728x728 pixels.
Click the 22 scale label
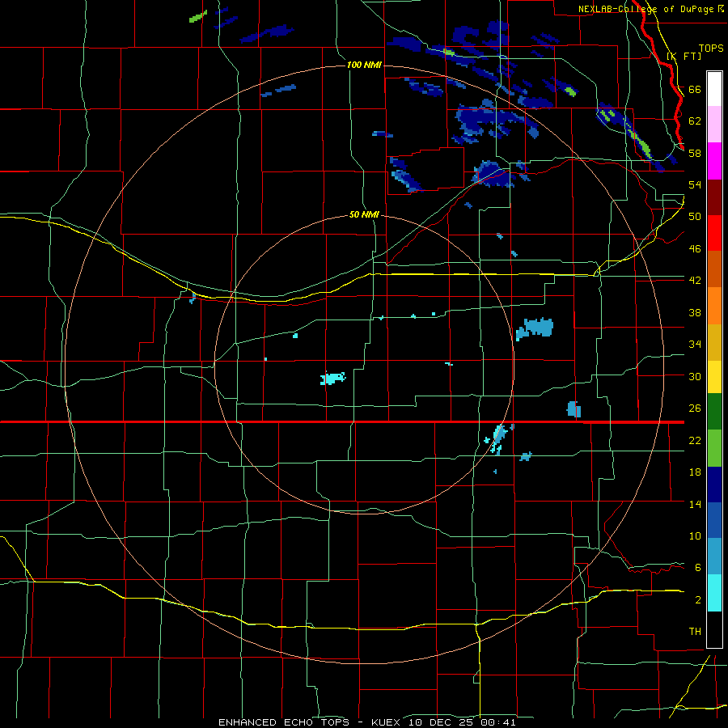(x=695, y=440)
